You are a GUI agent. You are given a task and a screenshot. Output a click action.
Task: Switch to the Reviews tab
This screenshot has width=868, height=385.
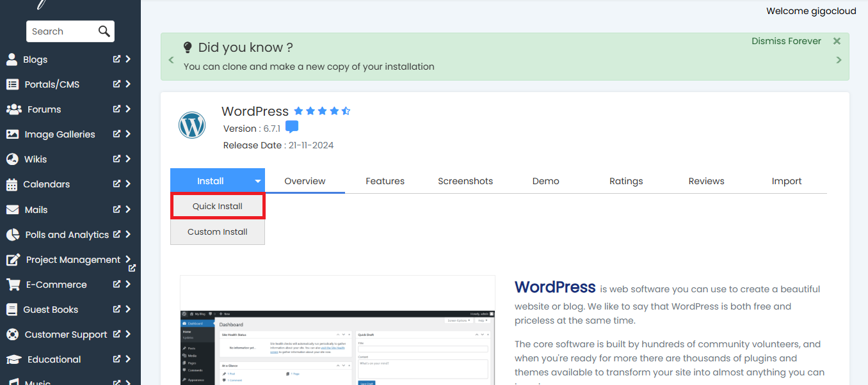(x=707, y=181)
